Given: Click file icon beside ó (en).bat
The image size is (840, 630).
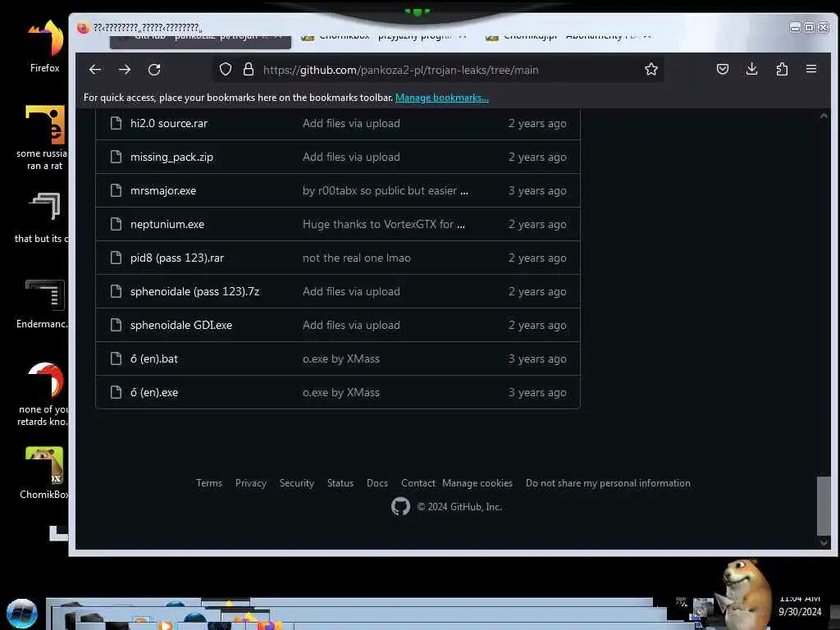Looking at the screenshot, I should (116, 359).
